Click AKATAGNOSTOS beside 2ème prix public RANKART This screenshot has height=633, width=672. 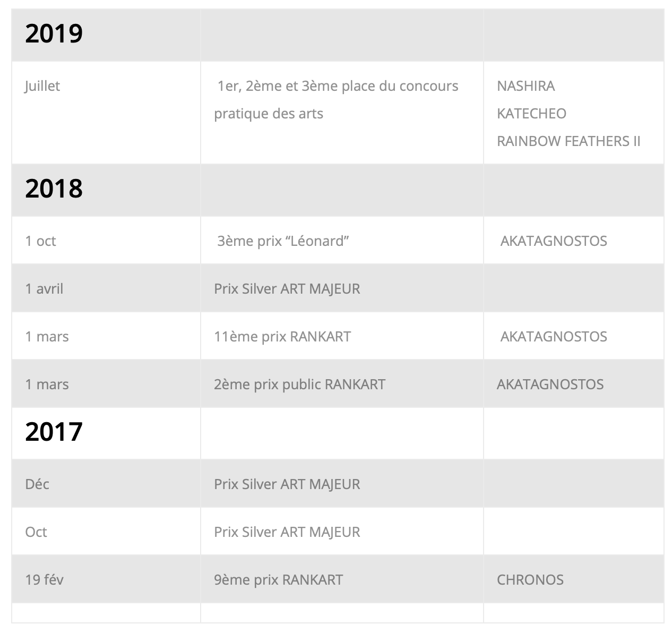click(x=550, y=384)
